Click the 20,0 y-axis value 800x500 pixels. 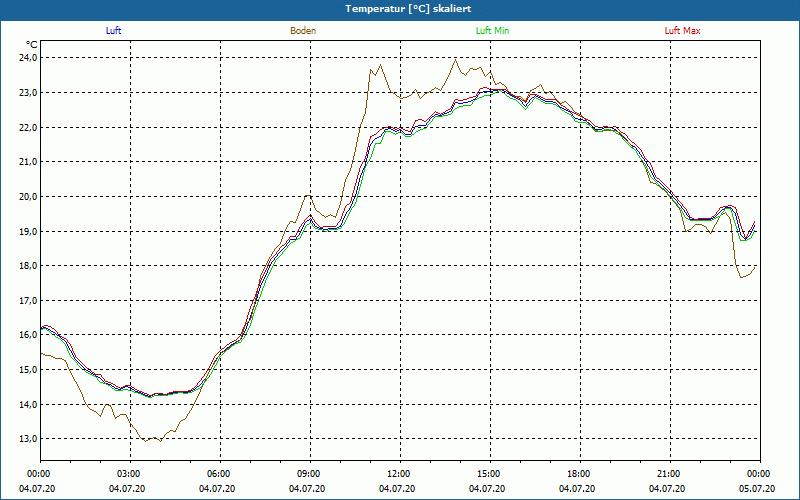tap(28, 196)
